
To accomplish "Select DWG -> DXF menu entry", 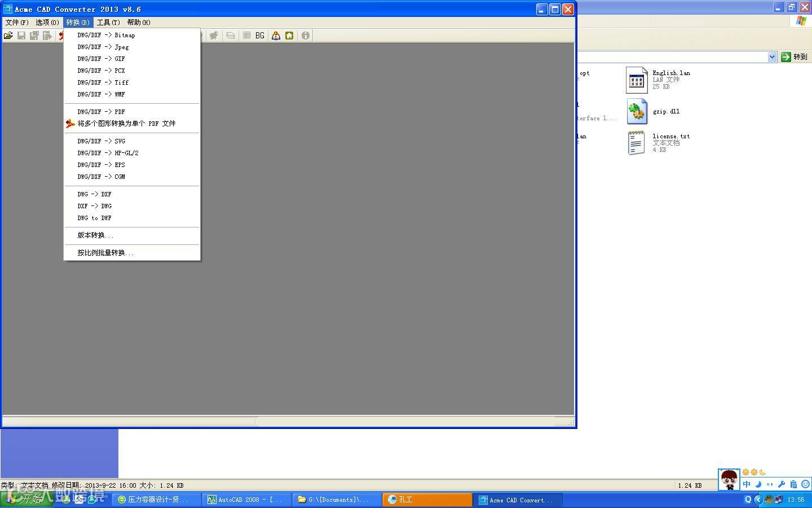I will click(132, 194).
